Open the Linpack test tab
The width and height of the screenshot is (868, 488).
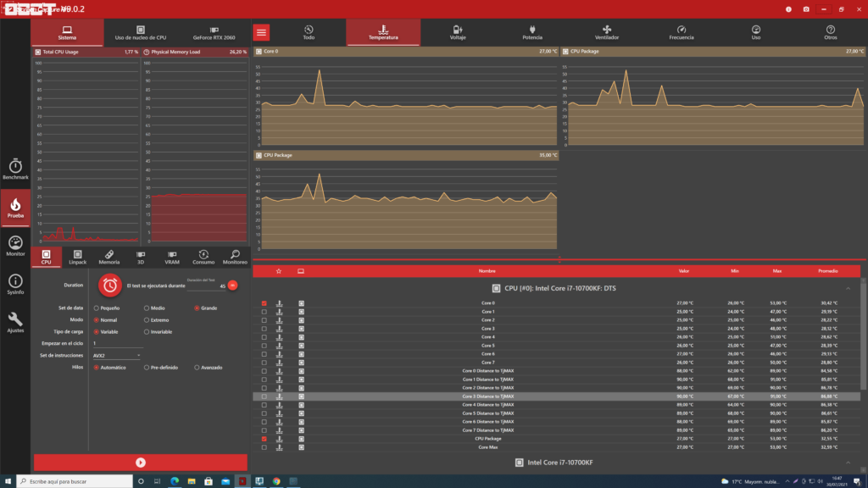click(x=77, y=258)
